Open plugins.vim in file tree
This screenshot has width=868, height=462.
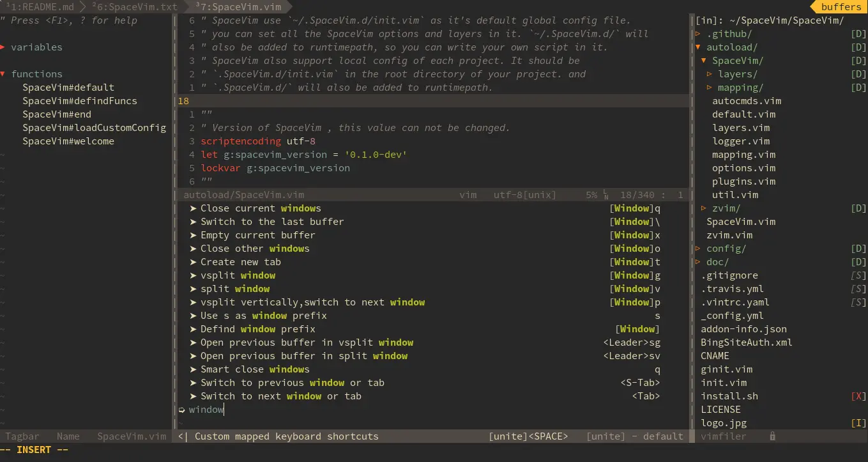pos(744,181)
